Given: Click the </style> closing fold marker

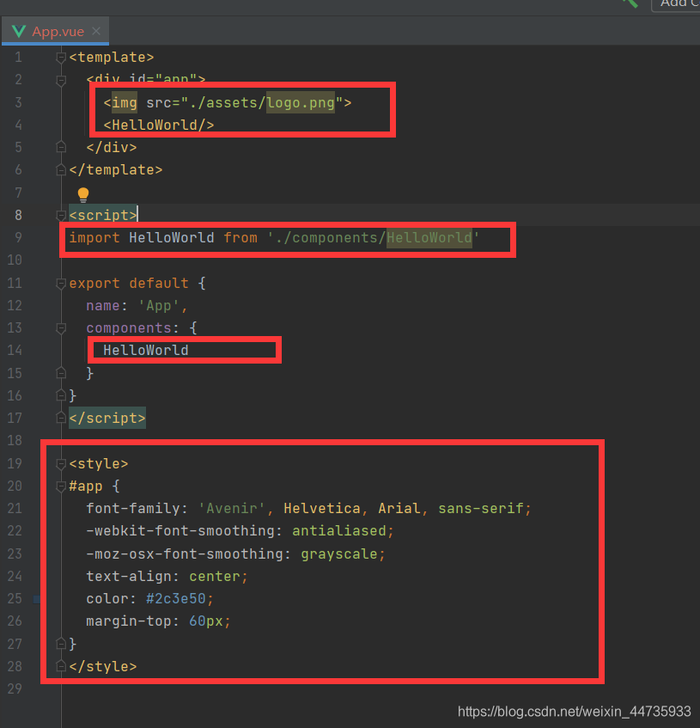Looking at the screenshot, I should 61,667.
